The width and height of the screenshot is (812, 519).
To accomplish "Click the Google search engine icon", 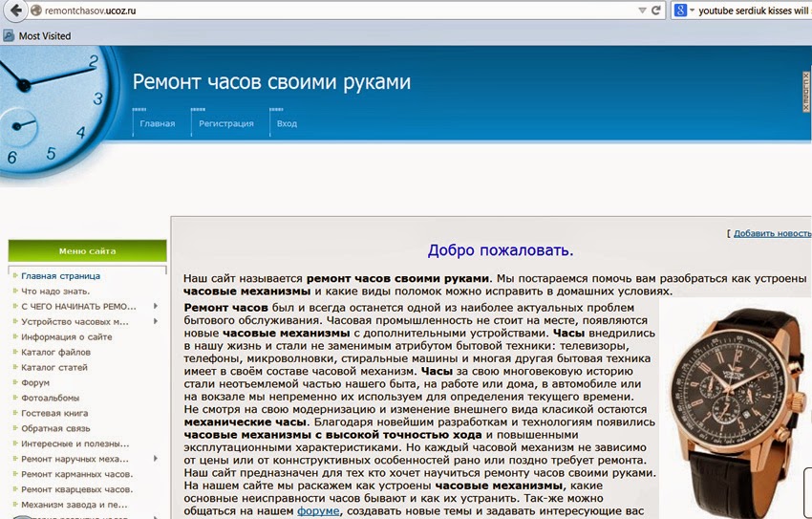I will [x=680, y=11].
